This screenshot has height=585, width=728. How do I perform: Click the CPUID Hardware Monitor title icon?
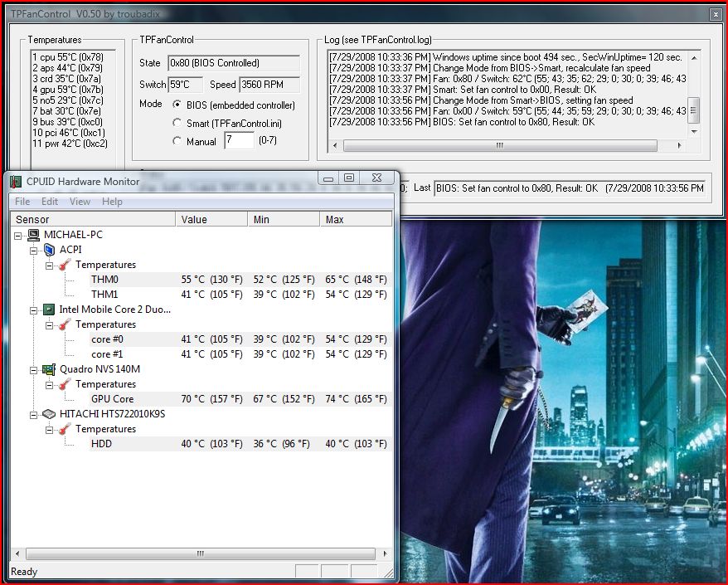(x=17, y=182)
